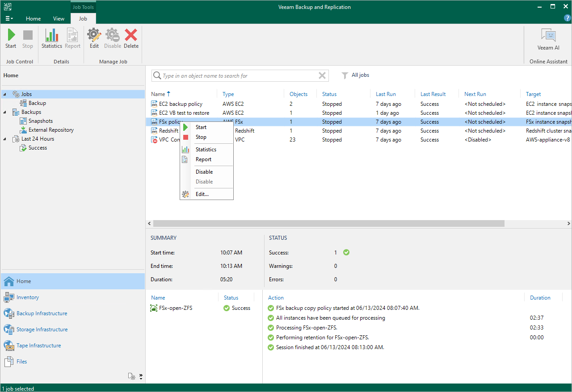Screen dimensions: 572x392
Task: Open navigation pane options chevron
Action: (141, 376)
